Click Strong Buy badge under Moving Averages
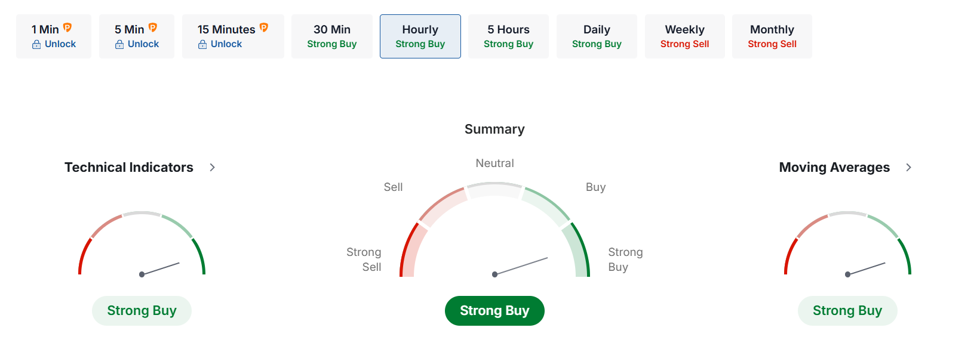 (x=847, y=311)
